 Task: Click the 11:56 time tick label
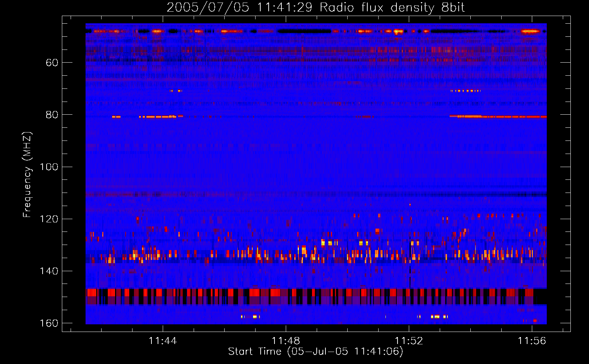(532, 341)
